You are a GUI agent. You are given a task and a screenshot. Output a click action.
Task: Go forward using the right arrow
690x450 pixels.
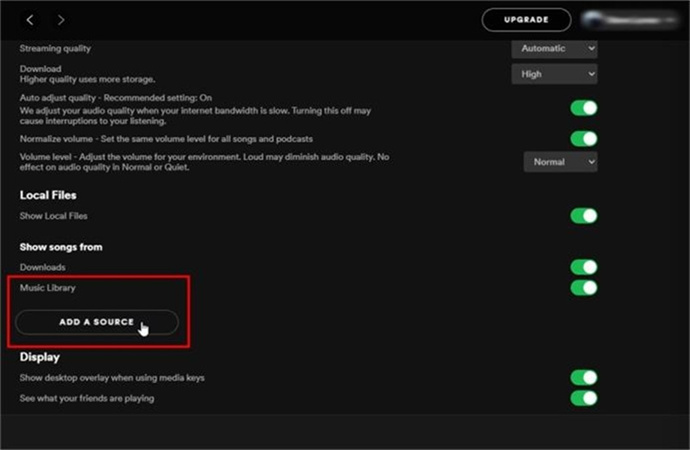coord(61,20)
